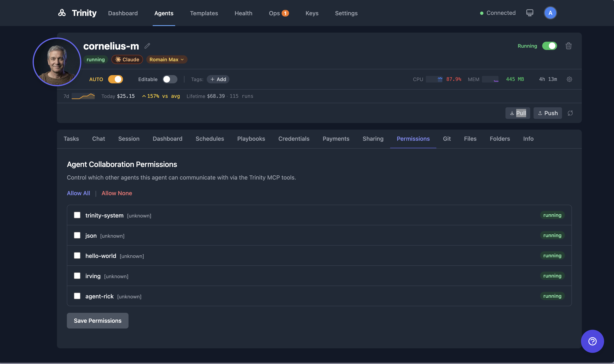Click the Ops notification badge
614x364 pixels.
pos(285,13)
